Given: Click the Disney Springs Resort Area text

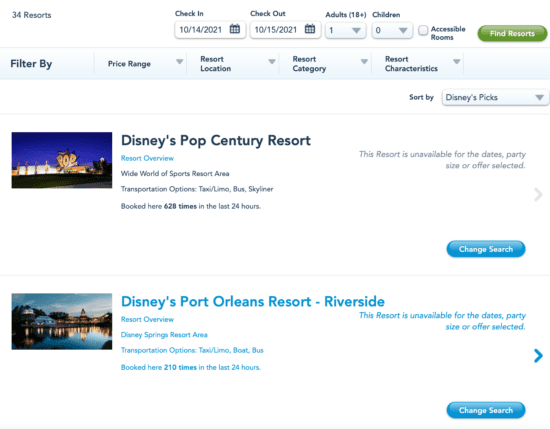Looking at the screenshot, I should [x=164, y=335].
